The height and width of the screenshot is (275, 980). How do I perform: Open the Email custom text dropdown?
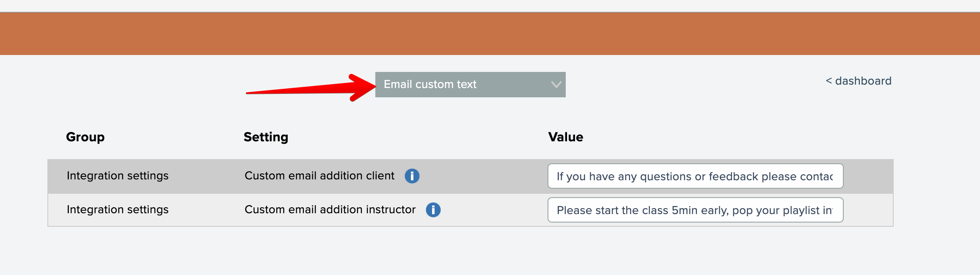coord(470,85)
